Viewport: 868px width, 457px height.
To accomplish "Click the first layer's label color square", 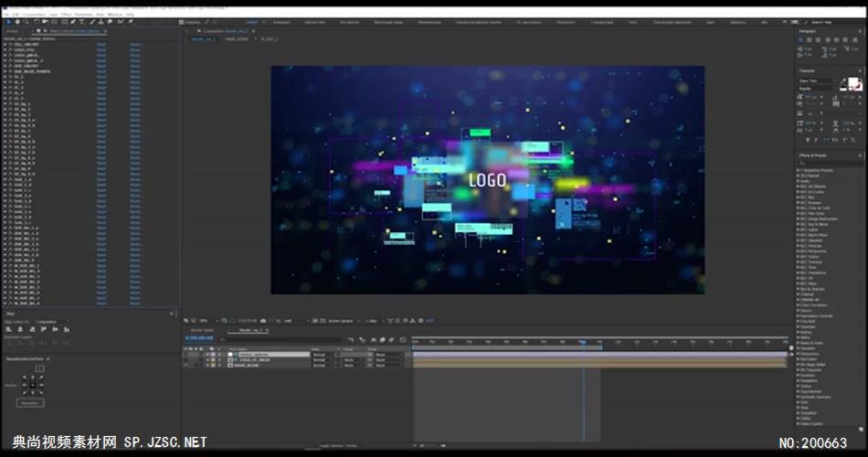I will click(x=213, y=355).
